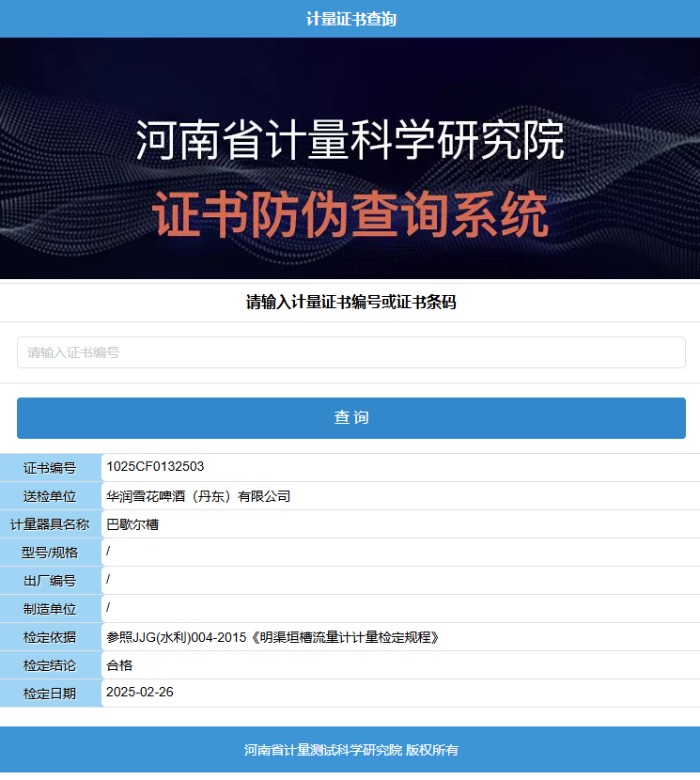Click the 出厂编号 label cell

click(x=50, y=581)
